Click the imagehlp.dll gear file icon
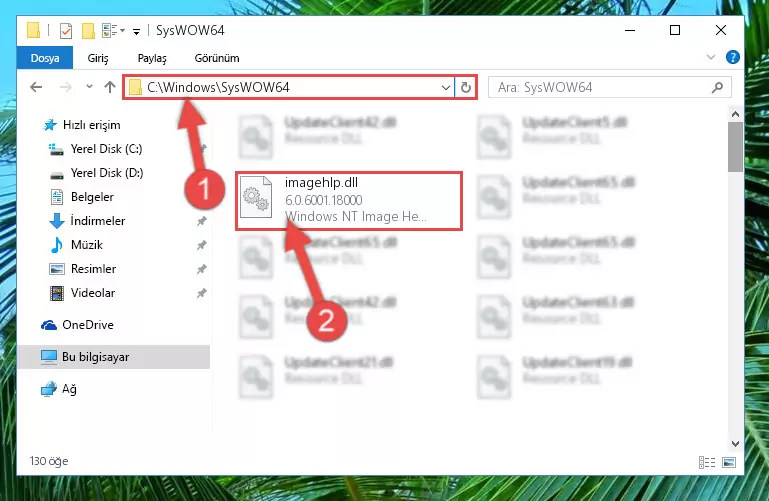This screenshot has height=501, width=769. (x=256, y=198)
